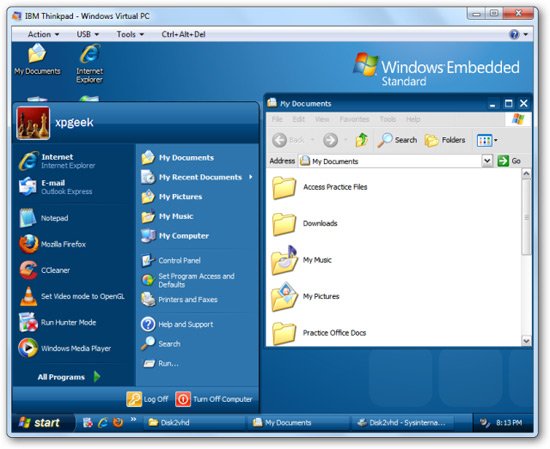This screenshot has height=449, width=550.
Task: Expand All Programs arrow
Action: click(97, 377)
